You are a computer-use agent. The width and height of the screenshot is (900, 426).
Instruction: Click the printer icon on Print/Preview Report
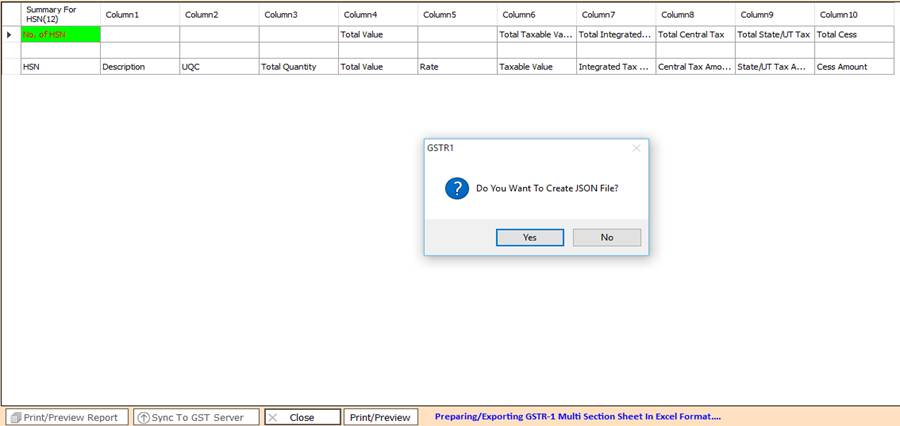coord(15,417)
